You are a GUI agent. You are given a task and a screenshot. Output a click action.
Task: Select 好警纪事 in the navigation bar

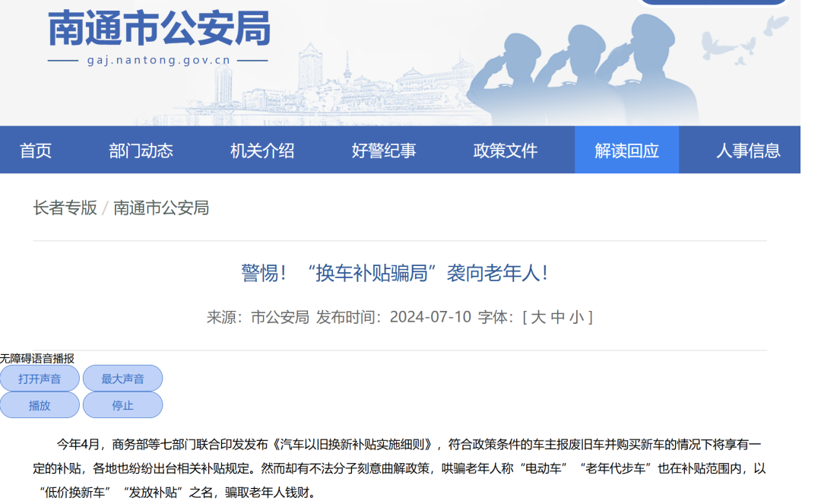click(x=384, y=151)
